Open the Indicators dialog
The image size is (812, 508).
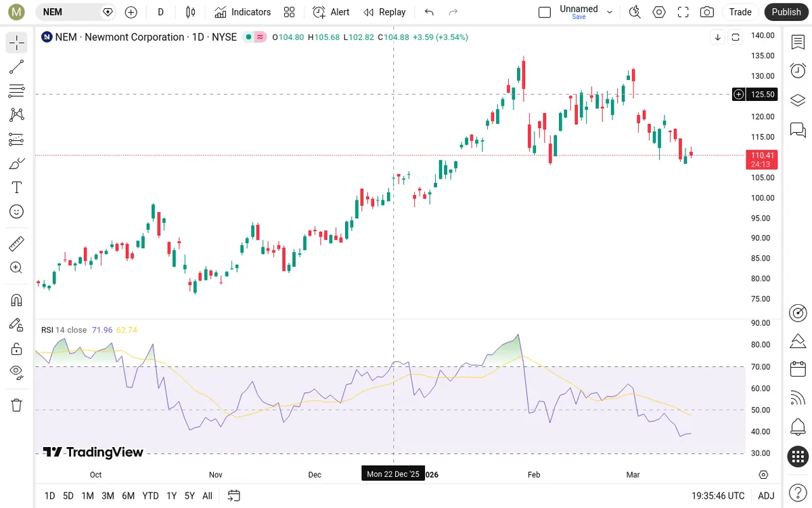243,12
